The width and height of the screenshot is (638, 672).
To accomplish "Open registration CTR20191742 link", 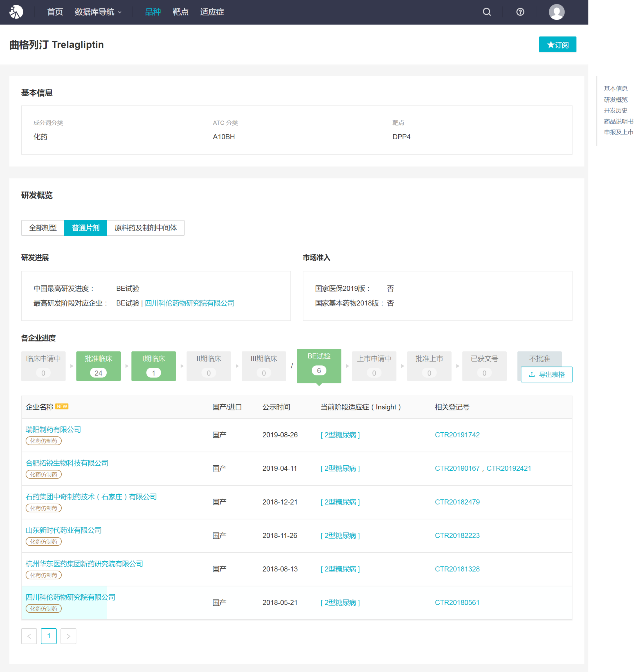I will click(457, 435).
